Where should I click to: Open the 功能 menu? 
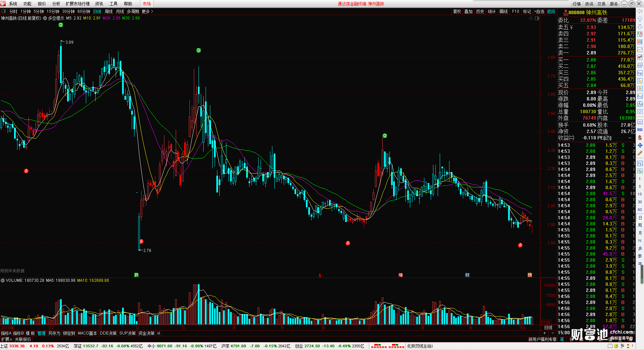click(27, 4)
